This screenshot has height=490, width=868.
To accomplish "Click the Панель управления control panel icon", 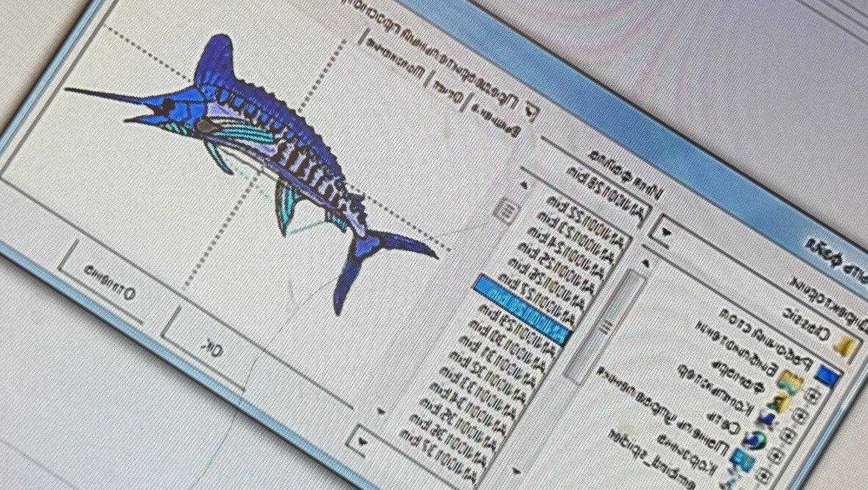I will (742, 459).
